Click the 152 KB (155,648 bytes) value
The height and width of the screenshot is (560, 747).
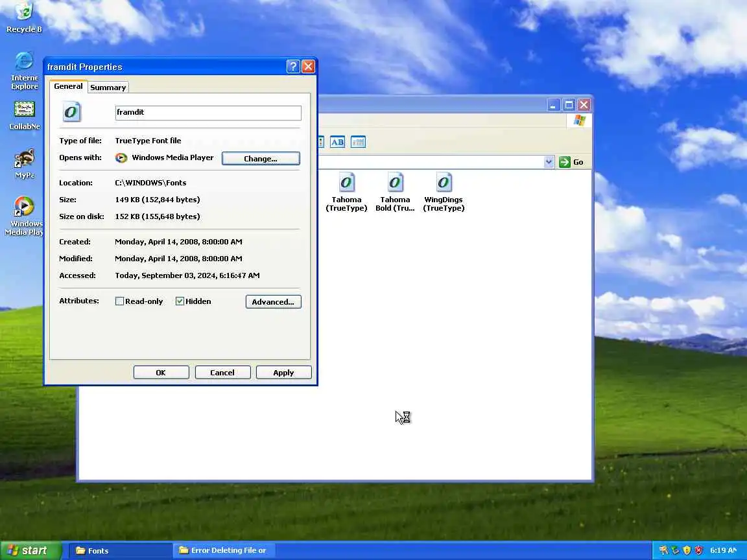click(157, 216)
